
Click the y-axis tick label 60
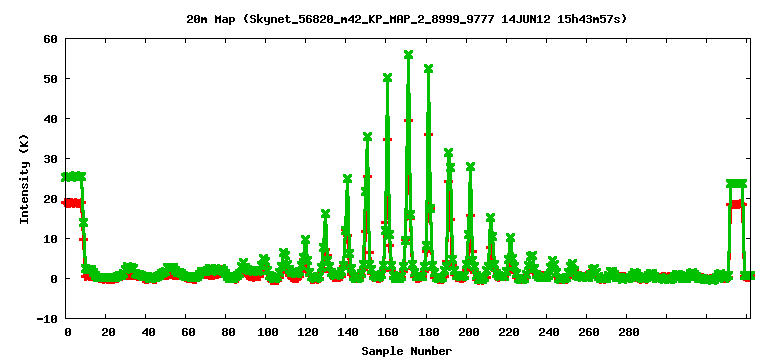[51, 39]
